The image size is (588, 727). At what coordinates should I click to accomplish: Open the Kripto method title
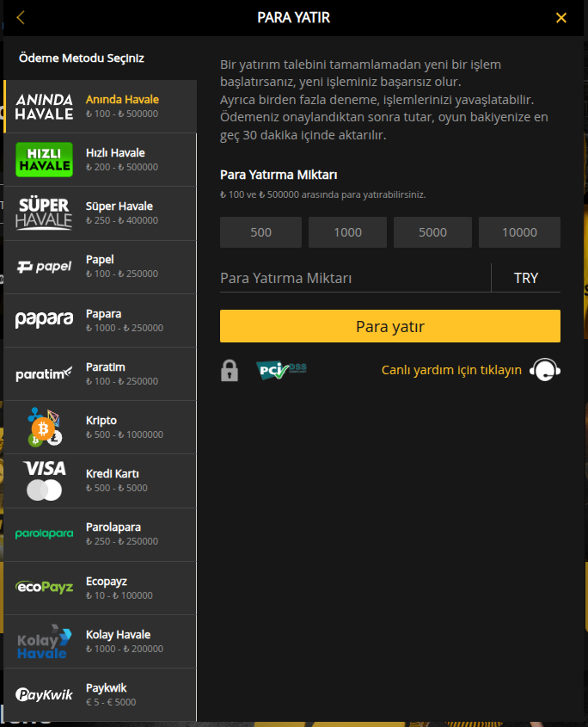[101, 421]
